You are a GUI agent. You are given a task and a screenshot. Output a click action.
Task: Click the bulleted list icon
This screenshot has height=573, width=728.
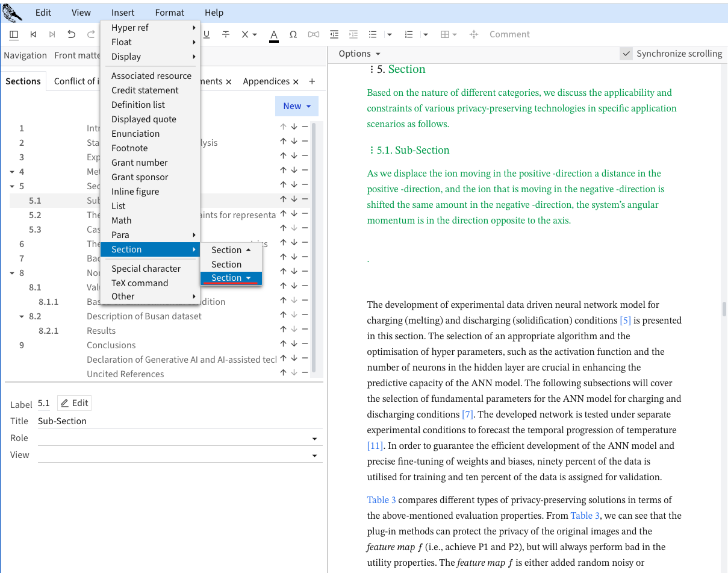(x=373, y=34)
